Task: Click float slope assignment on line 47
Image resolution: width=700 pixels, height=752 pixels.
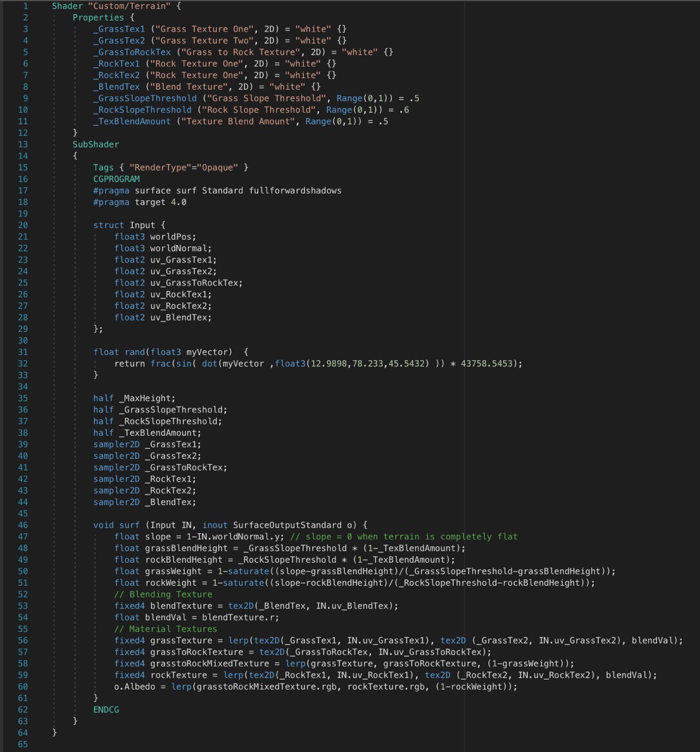Action: tap(199, 536)
